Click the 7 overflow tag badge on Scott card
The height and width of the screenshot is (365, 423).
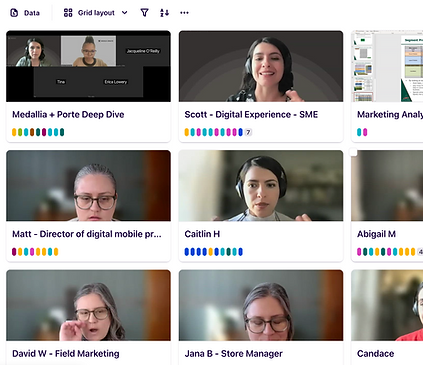(x=248, y=132)
